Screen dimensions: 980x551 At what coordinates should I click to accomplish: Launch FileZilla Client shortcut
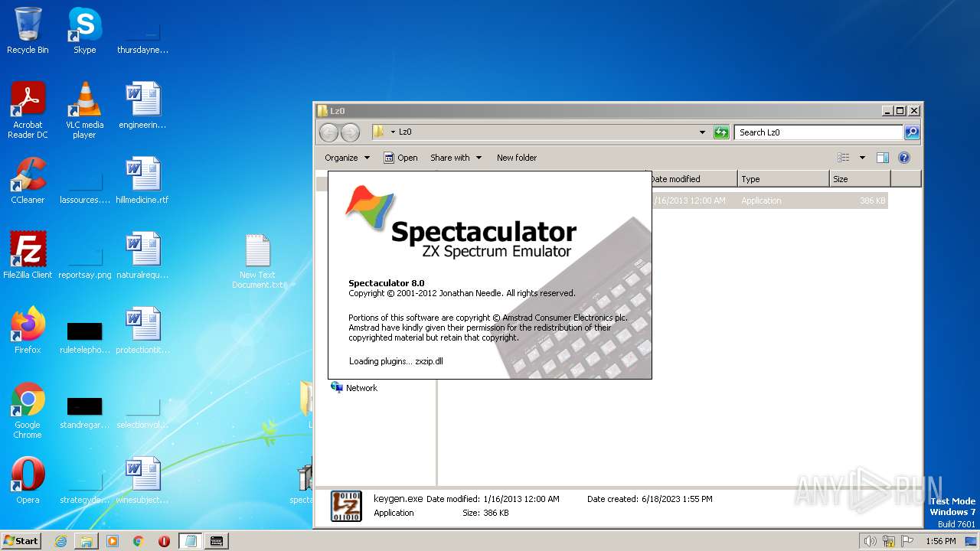(x=28, y=256)
